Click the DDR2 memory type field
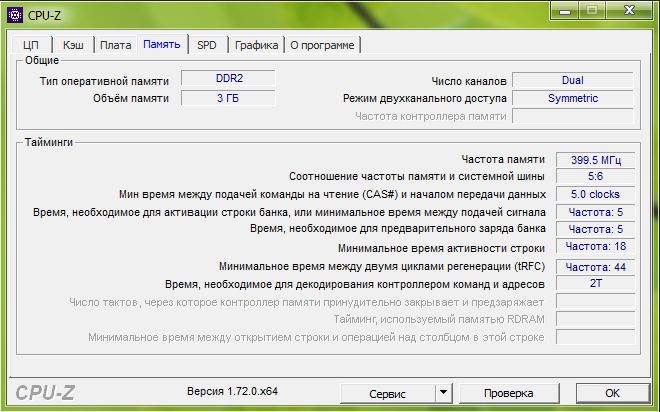The width and height of the screenshot is (660, 412). click(229, 78)
